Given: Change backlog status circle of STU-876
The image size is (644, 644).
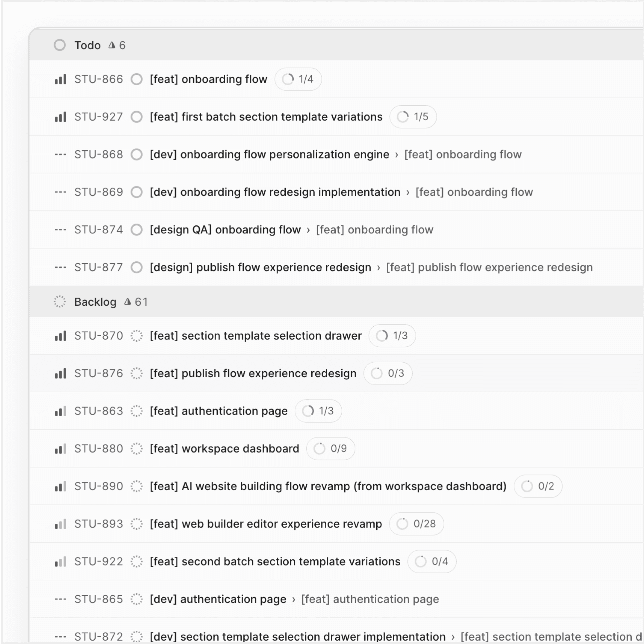Looking at the screenshot, I should pyautogui.click(x=137, y=373).
